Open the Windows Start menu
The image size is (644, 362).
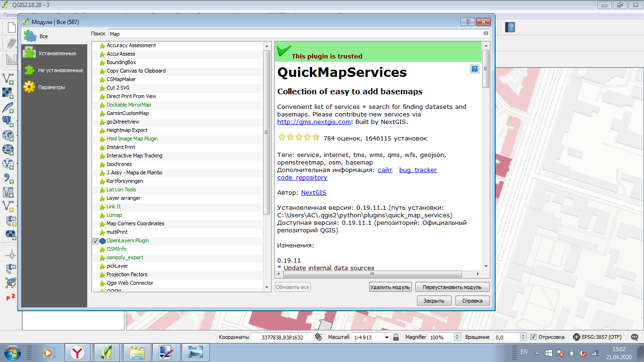tap(12, 352)
